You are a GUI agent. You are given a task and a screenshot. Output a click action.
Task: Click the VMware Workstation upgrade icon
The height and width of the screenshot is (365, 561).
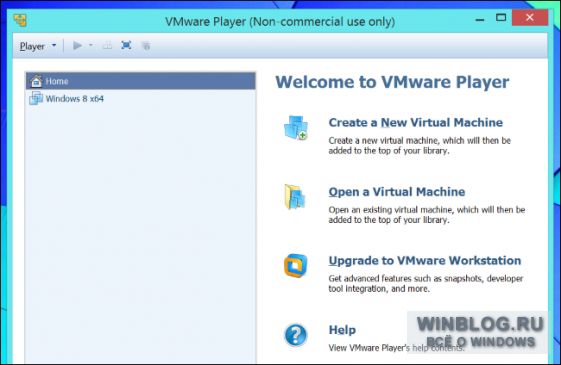tap(296, 266)
